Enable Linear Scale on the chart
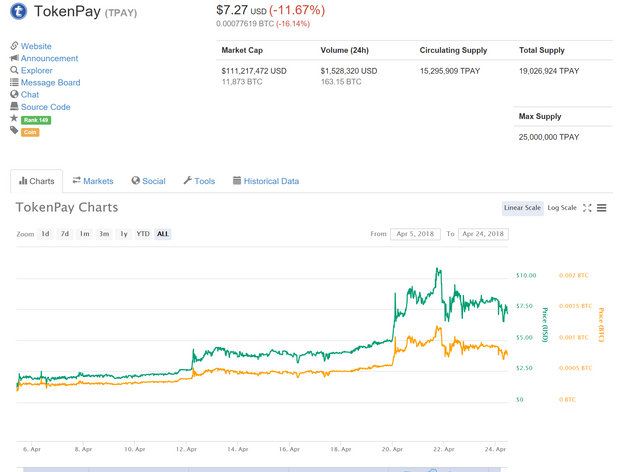The image size is (640, 472). tap(522, 208)
